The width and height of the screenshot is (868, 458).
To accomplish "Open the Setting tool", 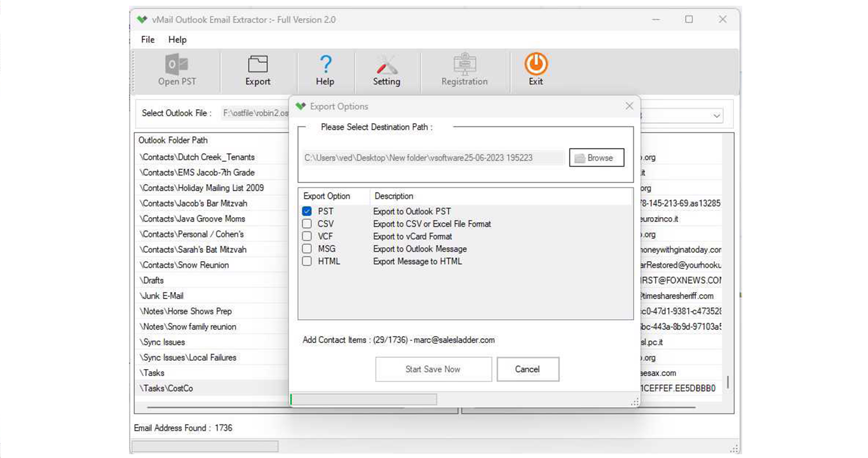I will click(386, 70).
